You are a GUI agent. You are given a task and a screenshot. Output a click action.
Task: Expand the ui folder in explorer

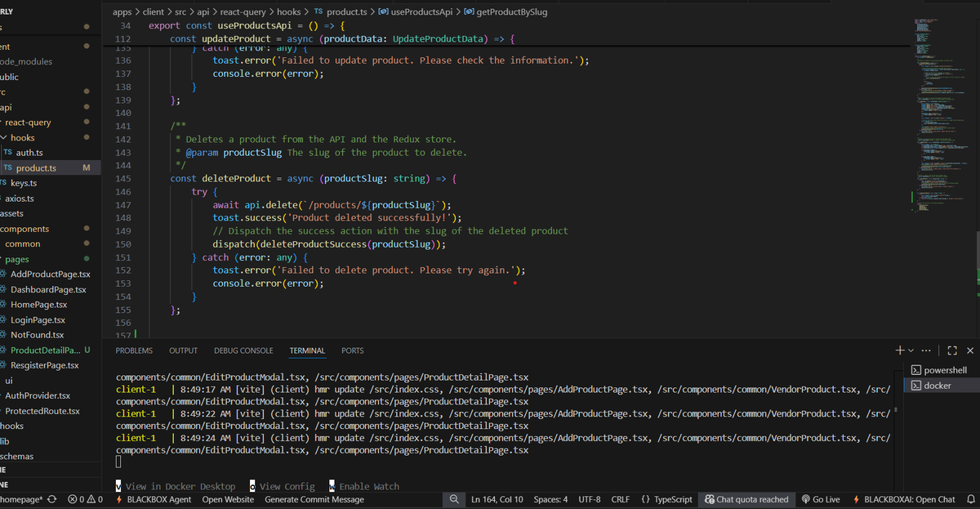(x=8, y=381)
